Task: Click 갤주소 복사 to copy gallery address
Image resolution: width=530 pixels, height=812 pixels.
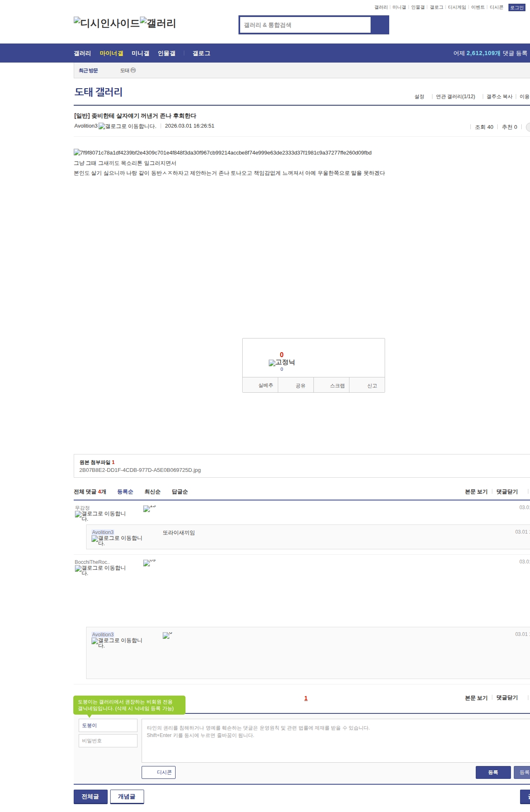Action: tap(499, 97)
